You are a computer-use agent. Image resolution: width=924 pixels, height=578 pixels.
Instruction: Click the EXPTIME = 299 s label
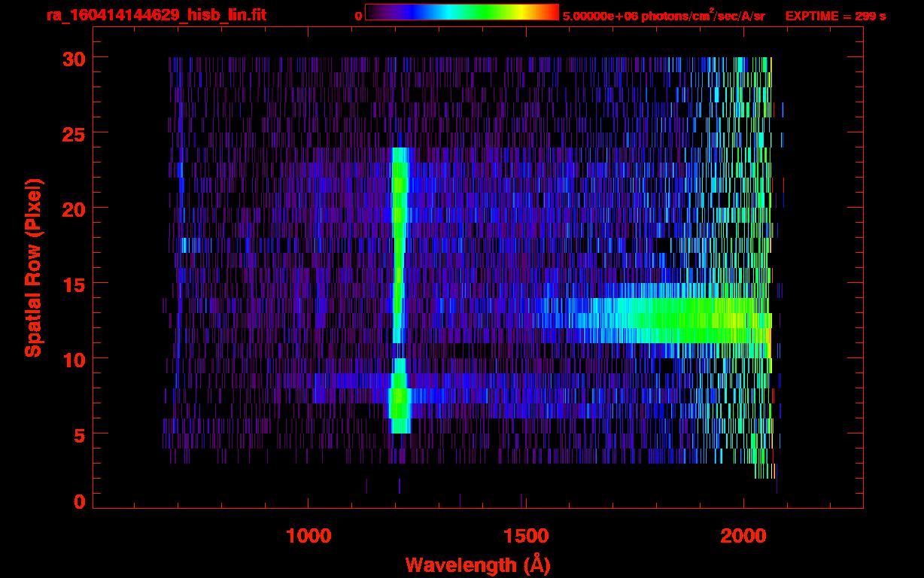(835, 16)
